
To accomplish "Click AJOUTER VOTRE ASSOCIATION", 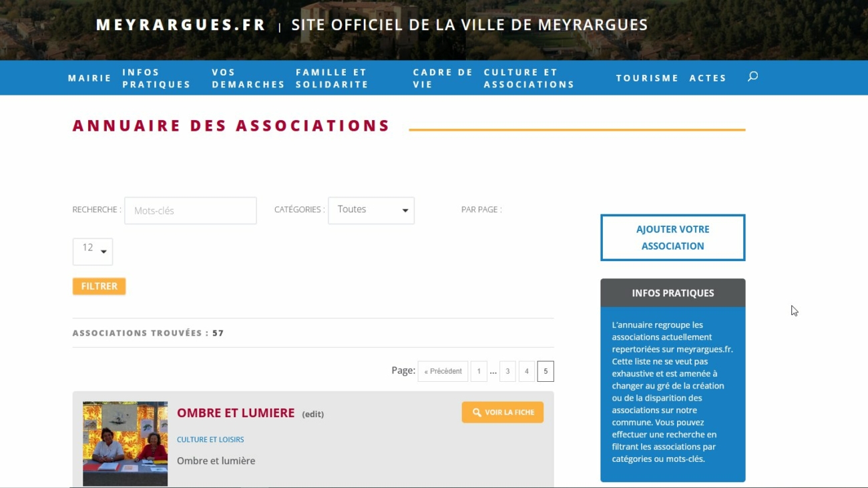I will (672, 237).
